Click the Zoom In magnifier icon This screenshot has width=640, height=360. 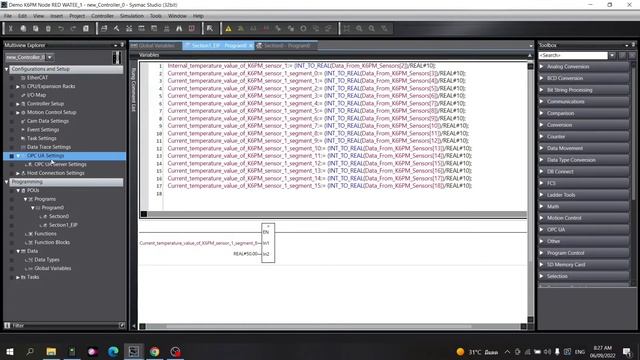(x=359, y=29)
